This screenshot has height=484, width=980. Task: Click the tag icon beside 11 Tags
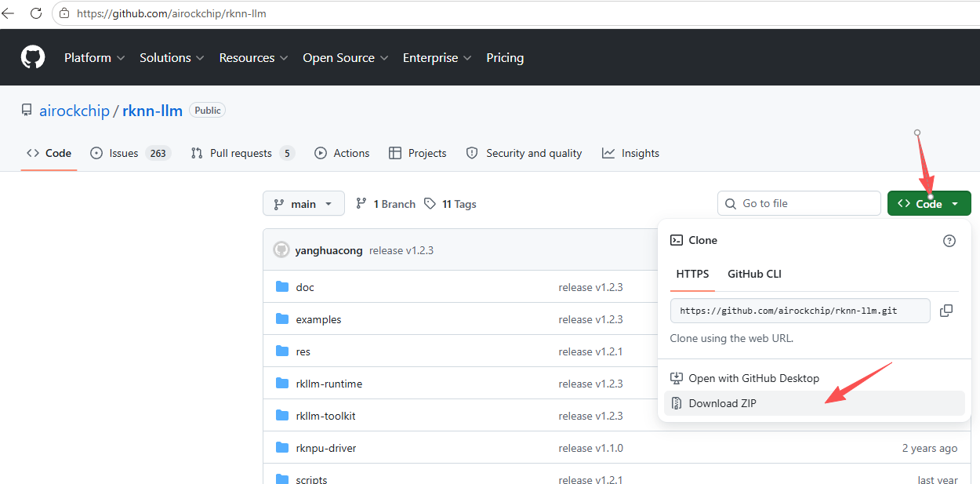tap(430, 203)
